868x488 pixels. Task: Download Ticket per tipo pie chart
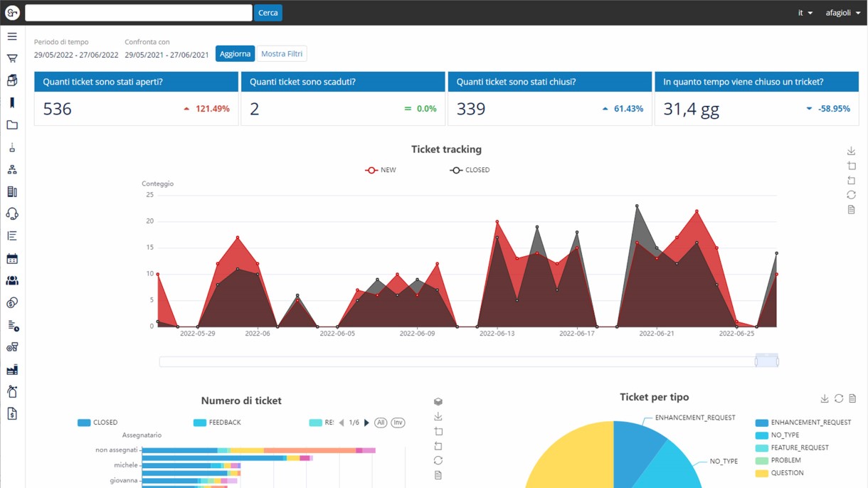(825, 399)
